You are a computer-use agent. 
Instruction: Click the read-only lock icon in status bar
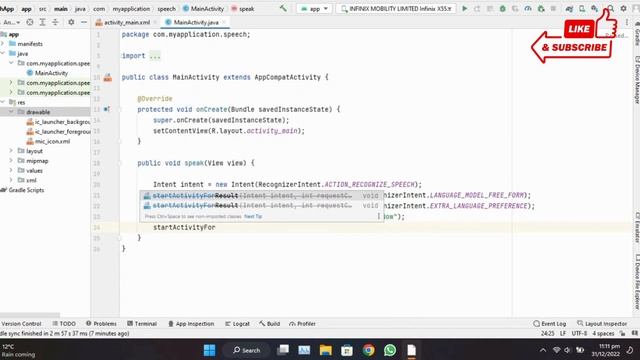622,333
